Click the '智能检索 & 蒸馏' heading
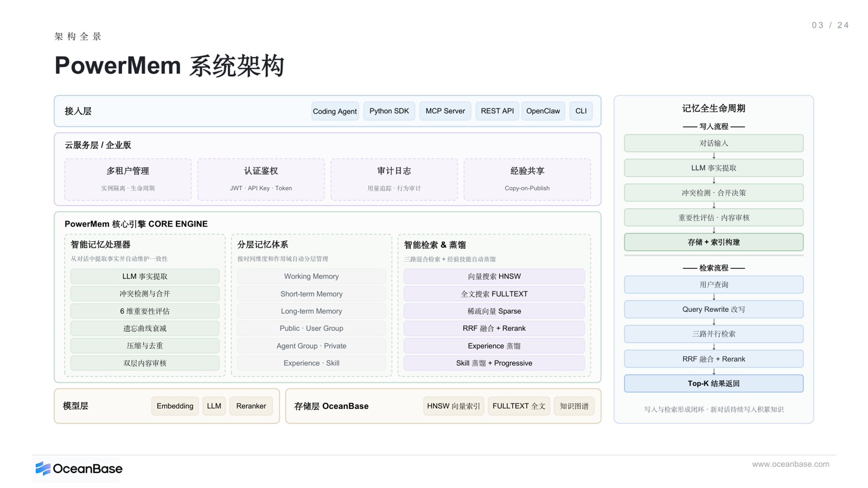The width and height of the screenshot is (868, 488). [435, 245]
